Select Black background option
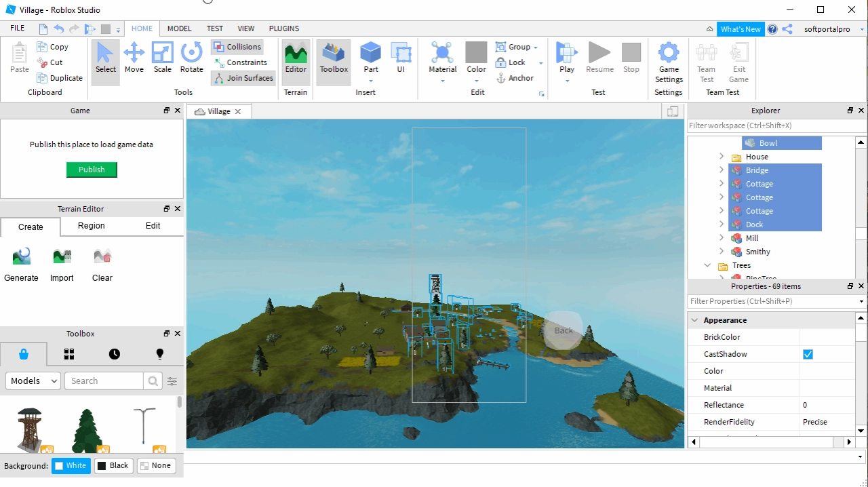The image size is (868, 487). point(113,465)
